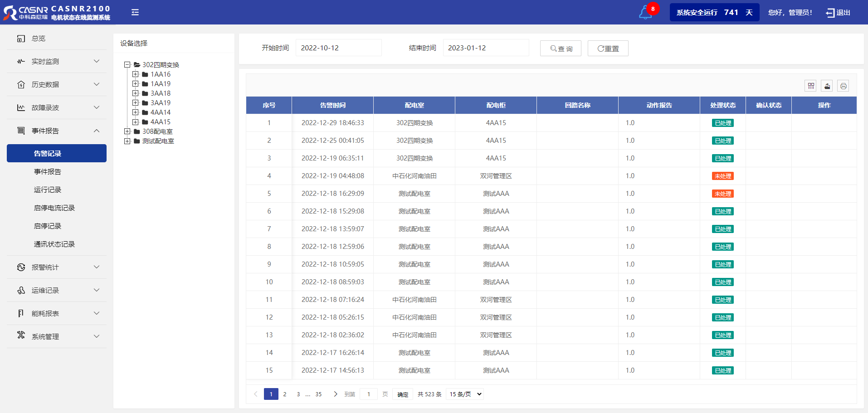Click the 运维记录 sidebar icon
This screenshot has width=868, height=413.
pos(21,290)
